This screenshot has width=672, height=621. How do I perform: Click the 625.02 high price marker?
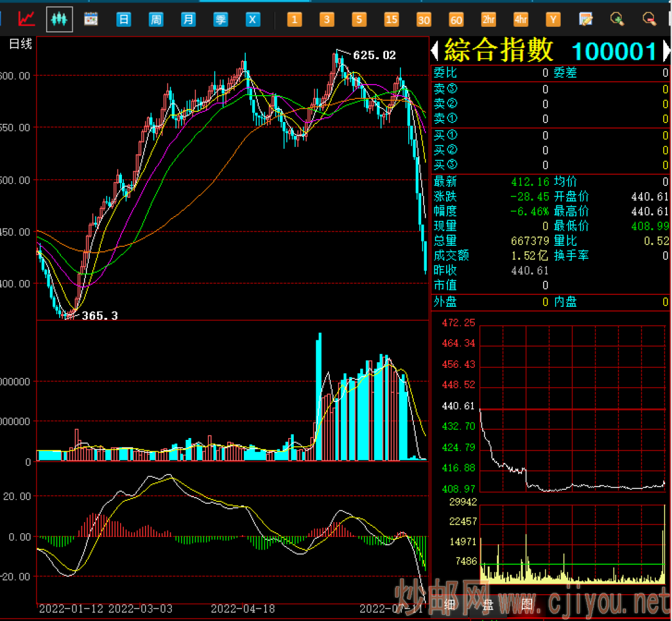tap(374, 55)
